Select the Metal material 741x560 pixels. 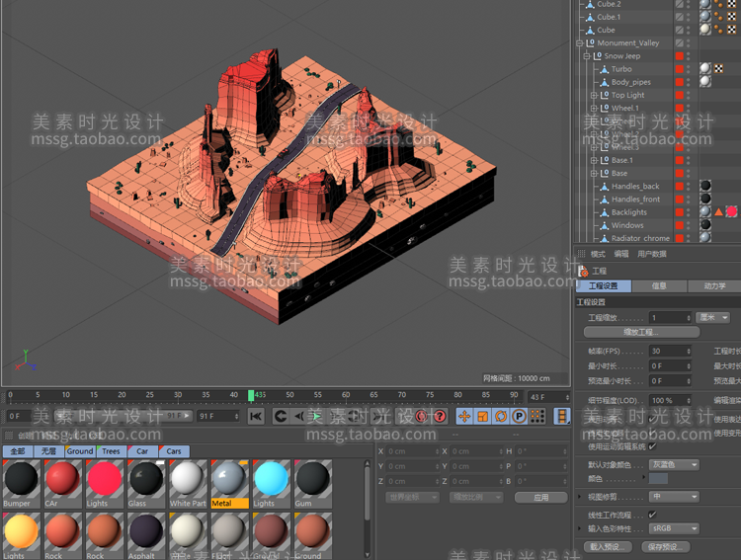pyautogui.click(x=229, y=484)
